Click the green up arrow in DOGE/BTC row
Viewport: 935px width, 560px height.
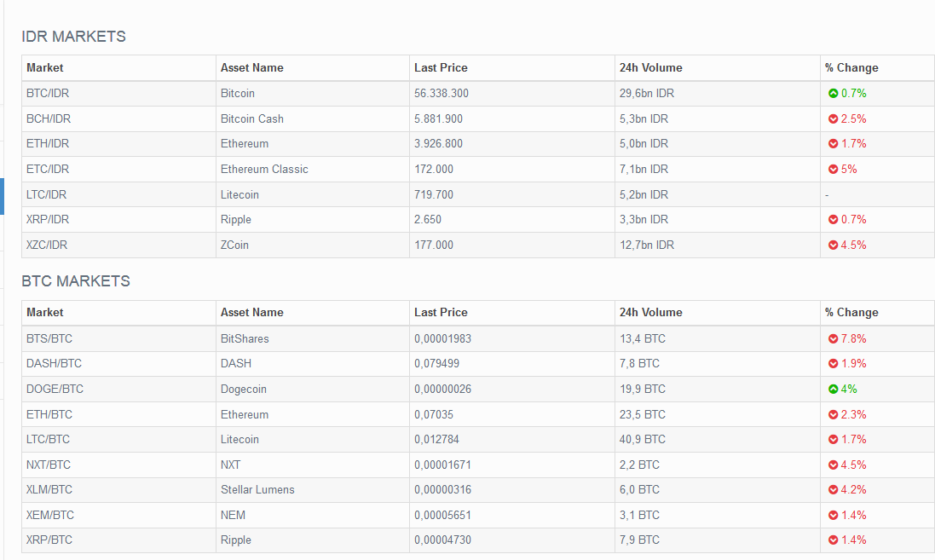(833, 389)
